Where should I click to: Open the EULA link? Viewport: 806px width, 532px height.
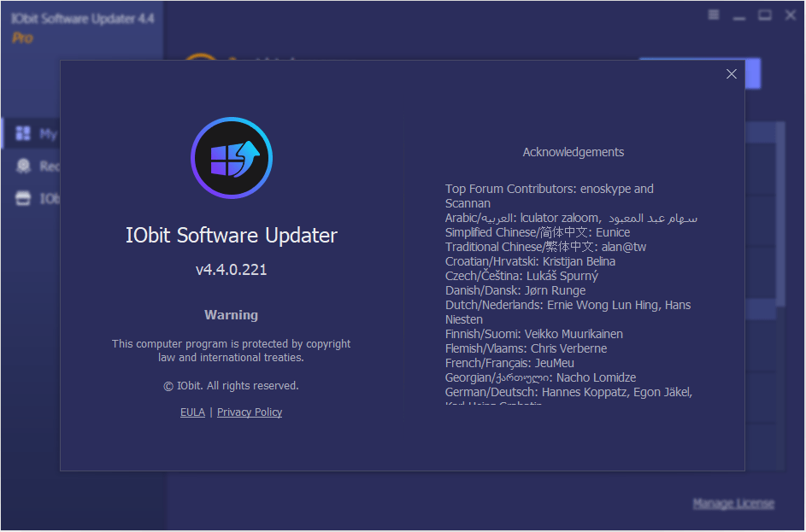[192, 412]
